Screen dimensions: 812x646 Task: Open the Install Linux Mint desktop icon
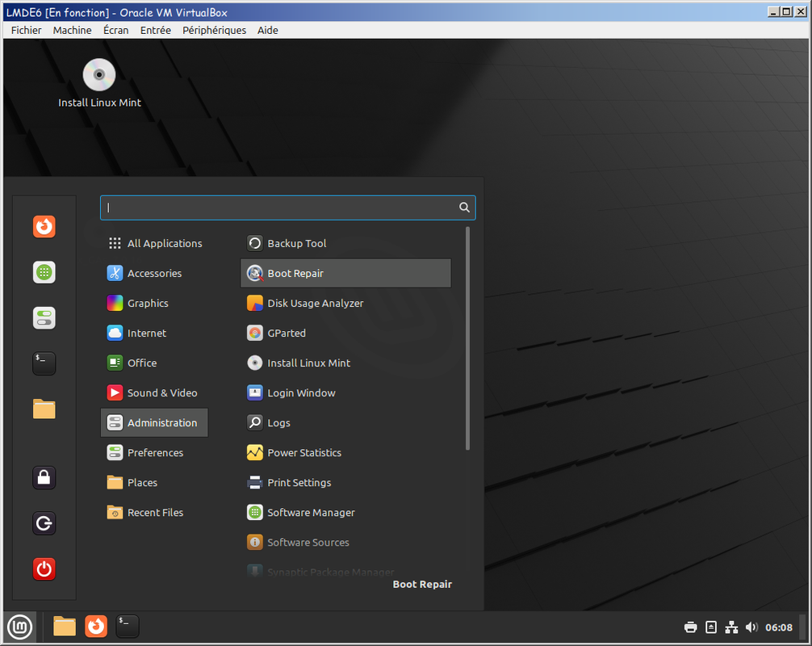(x=99, y=83)
